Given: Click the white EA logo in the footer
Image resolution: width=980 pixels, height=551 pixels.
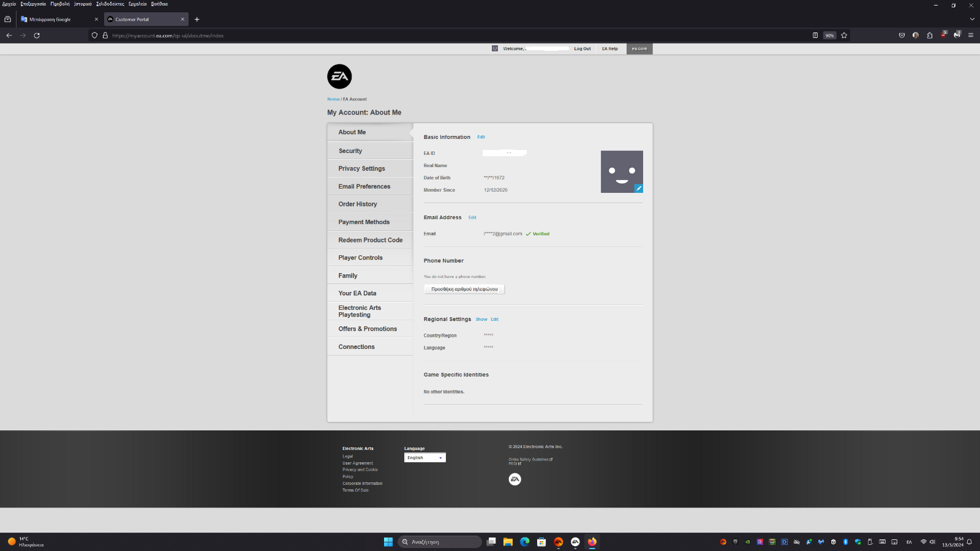Looking at the screenshot, I should [x=515, y=479].
